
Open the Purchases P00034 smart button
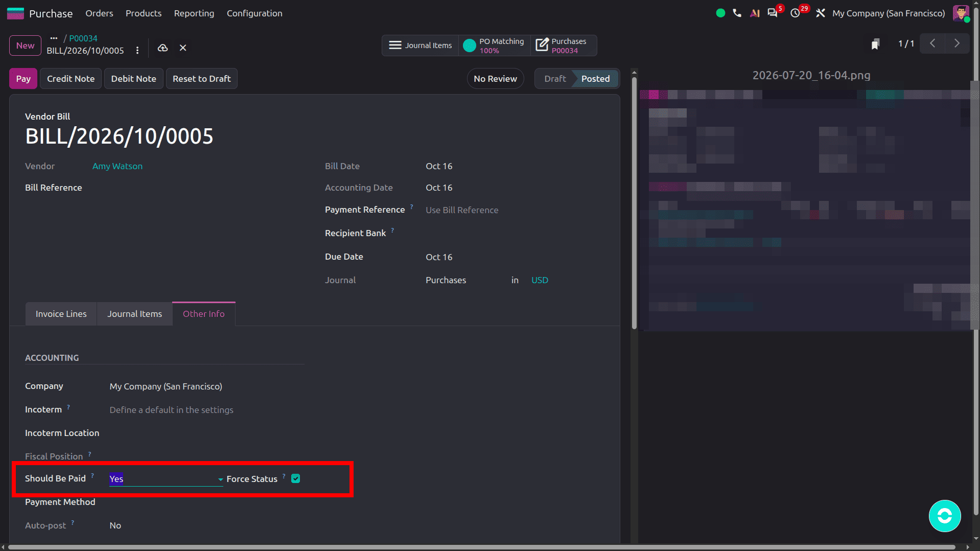click(x=564, y=45)
